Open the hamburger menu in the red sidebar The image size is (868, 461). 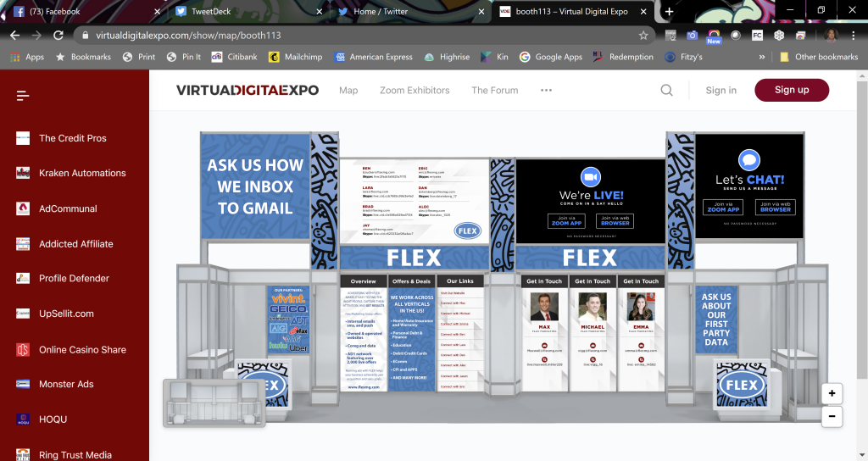coord(23,96)
